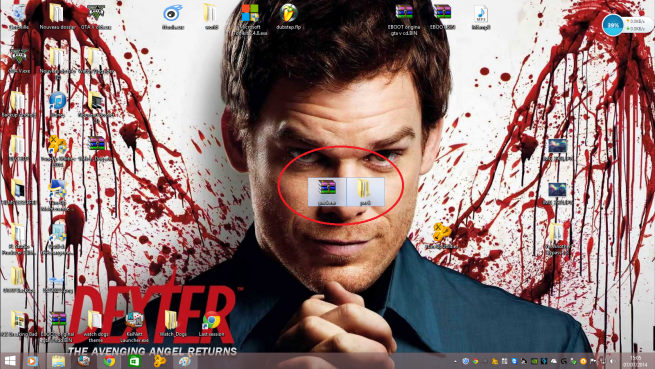Open the dubstep.flp FL Studio file
The image size is (655, 369).
(x=288, y=17)
